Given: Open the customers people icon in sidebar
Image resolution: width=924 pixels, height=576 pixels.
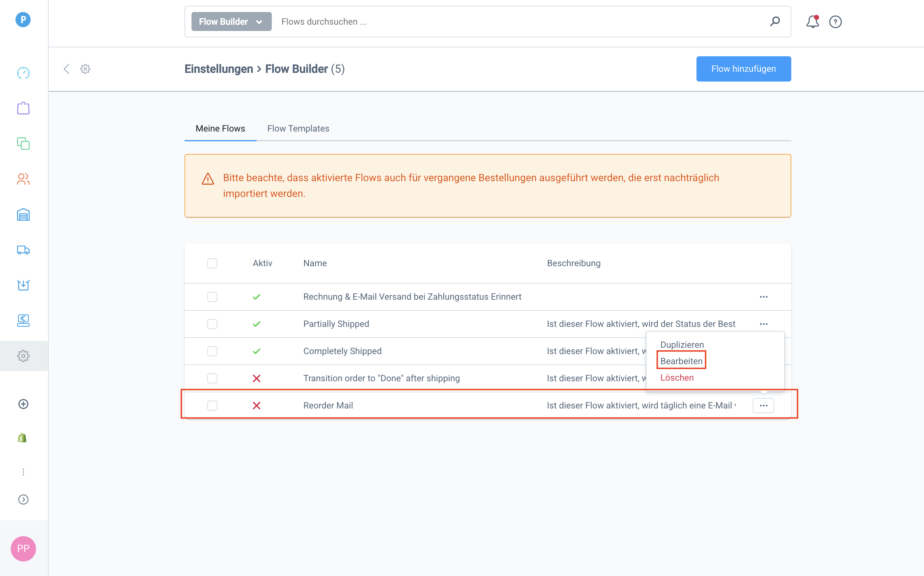Looking at the screenshot, I should point(23,179).
